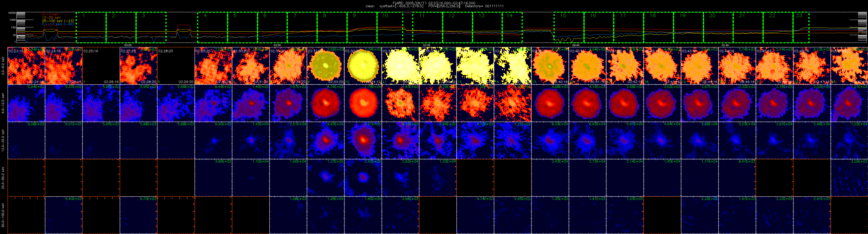Open the 3-6 keV image starting 02:39:16
The image size is (868, 234).
click(550, 65)
